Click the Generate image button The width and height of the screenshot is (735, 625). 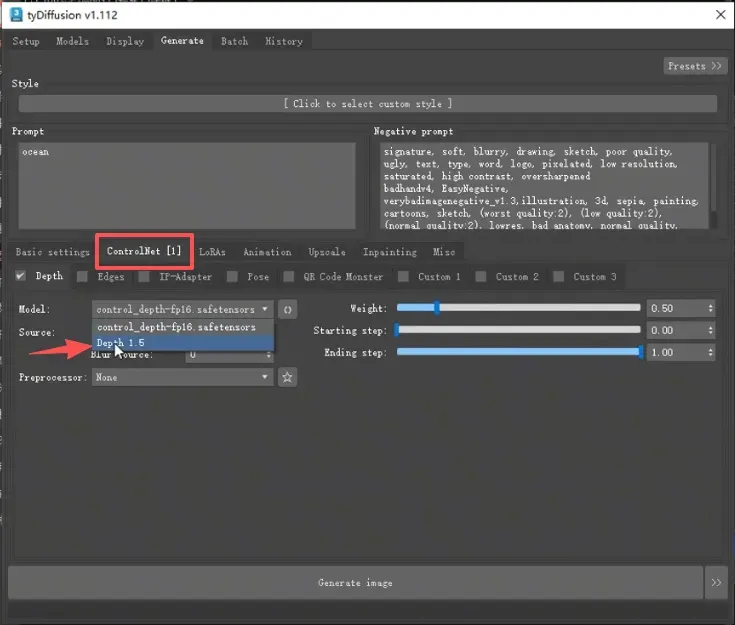[x=355, y=582]
